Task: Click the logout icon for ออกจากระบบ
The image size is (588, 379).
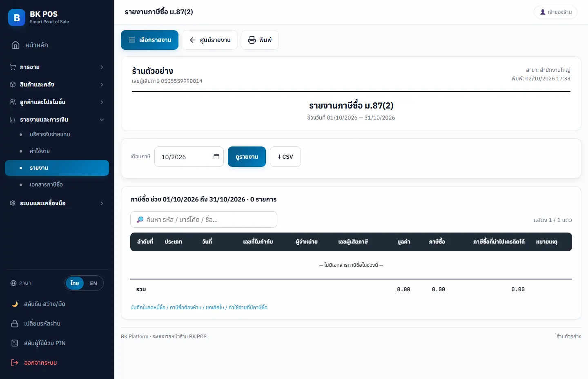Action: pyautogui.click(x=15, y=363)
